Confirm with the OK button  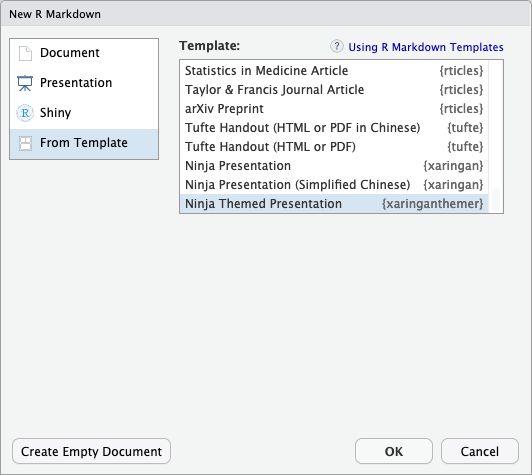pyautogui.click(x=394, y=451)
